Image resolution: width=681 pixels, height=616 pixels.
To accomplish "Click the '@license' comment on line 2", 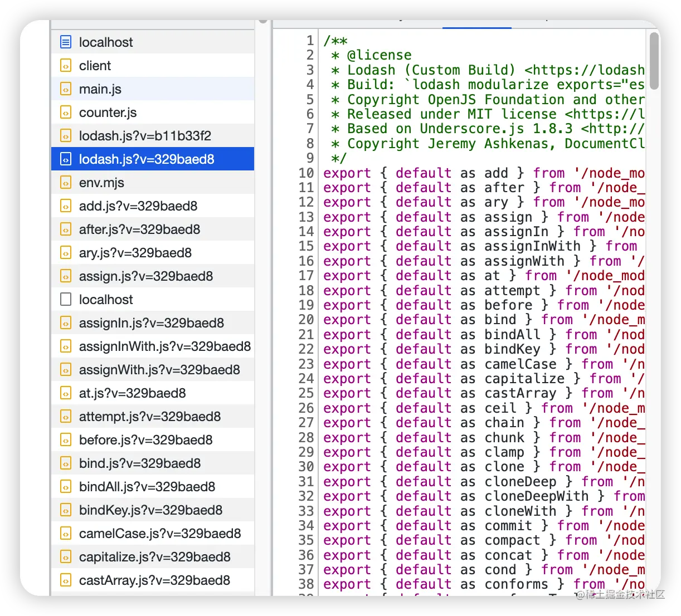I will [x=379, y=55].
